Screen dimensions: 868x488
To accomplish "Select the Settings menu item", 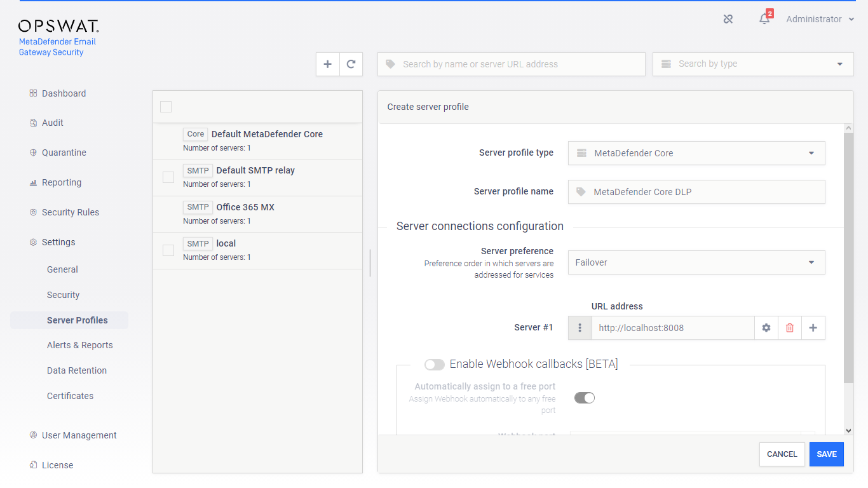I will [58, 242].
